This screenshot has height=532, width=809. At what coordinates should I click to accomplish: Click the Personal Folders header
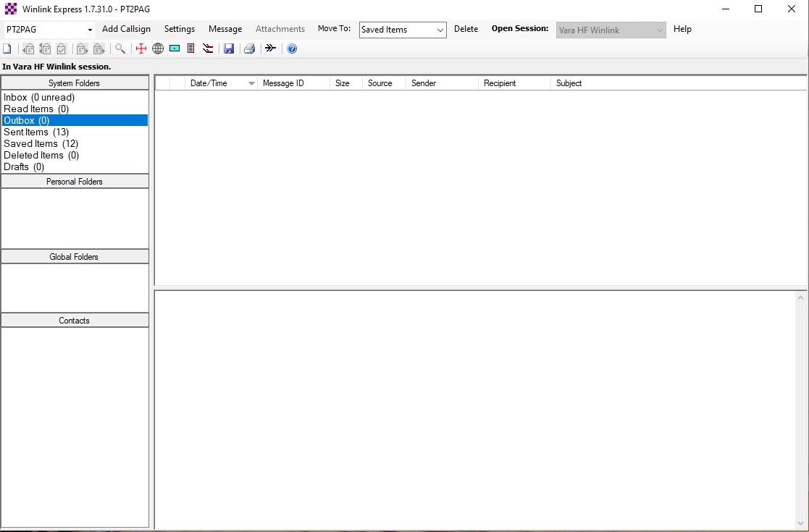coord(75,182)
